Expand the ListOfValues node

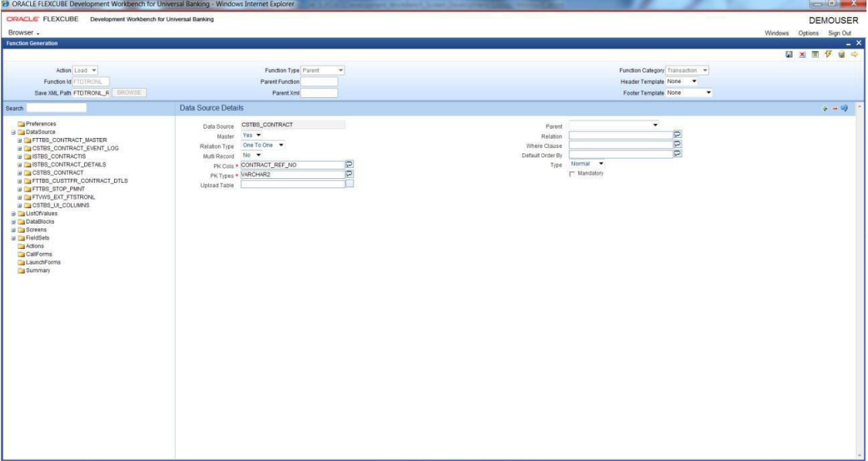tap(13, 213)
